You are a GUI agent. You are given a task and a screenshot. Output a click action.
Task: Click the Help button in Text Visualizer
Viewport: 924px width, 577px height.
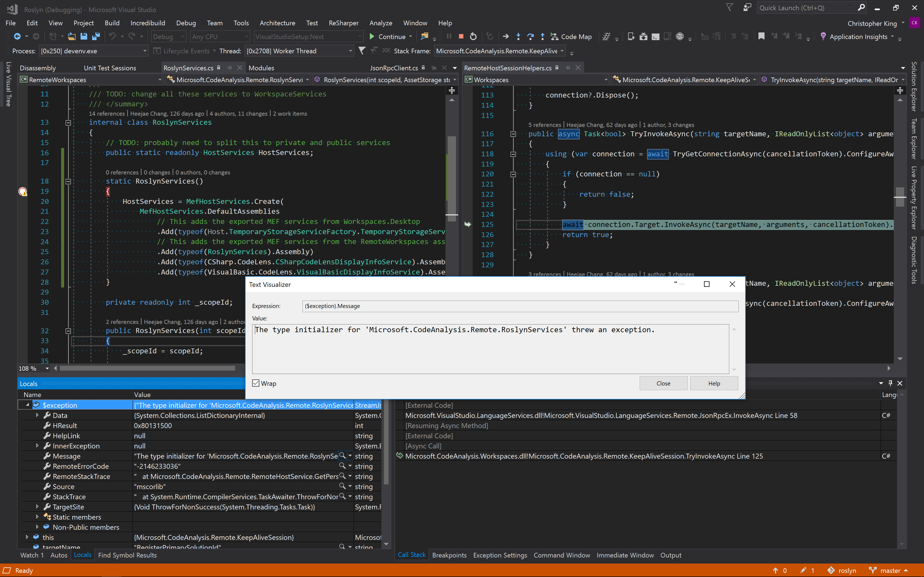click(714, 383)
